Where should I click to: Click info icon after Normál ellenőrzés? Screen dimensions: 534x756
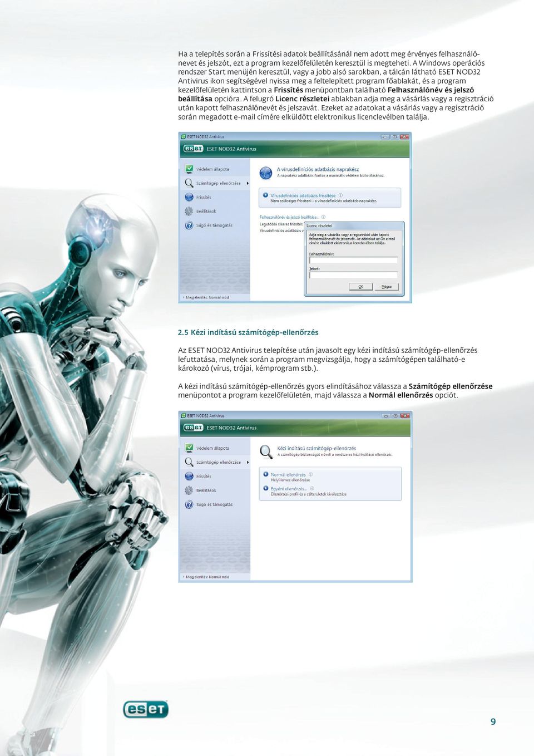(310, 474)
